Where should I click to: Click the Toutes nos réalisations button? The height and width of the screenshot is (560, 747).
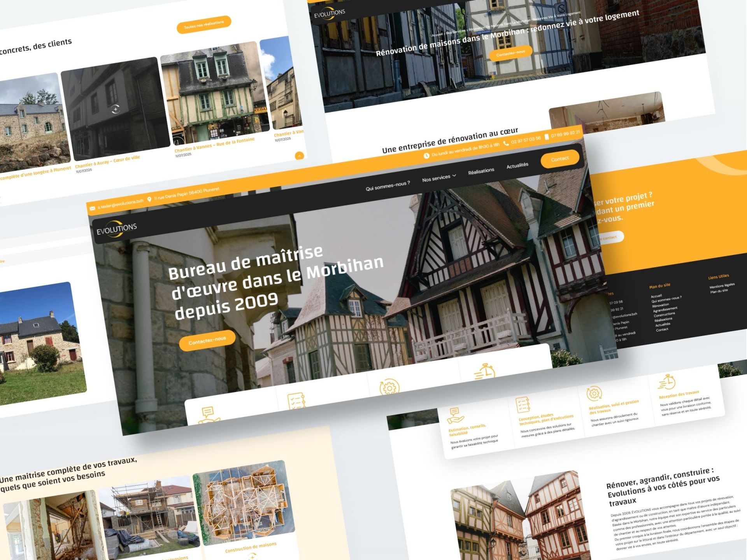pyautogui.click(x=204, y=24)
